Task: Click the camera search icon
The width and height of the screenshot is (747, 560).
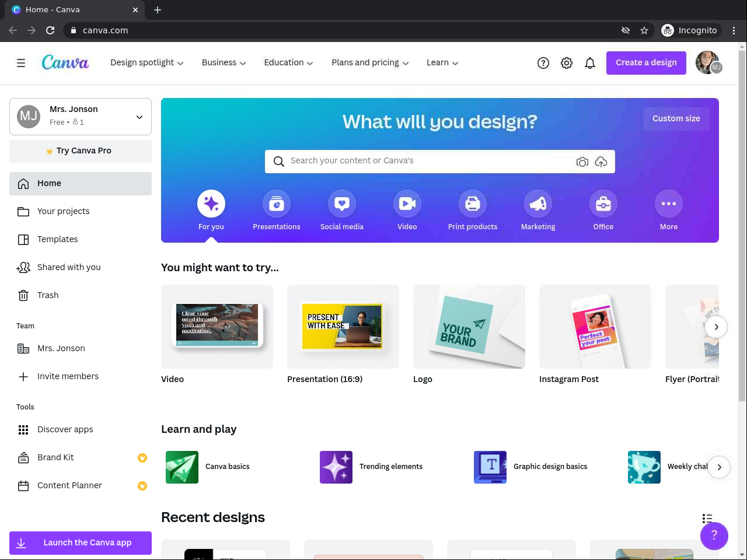Action: pyautogui.click(x=582, y=162)
